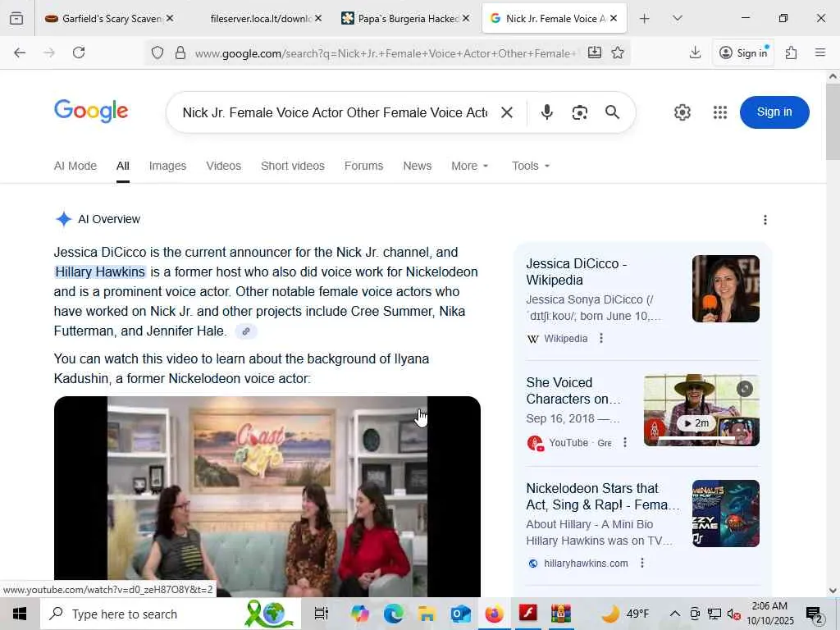Show AI Overview source link chip
840x630 pixels.
(246, 331)
